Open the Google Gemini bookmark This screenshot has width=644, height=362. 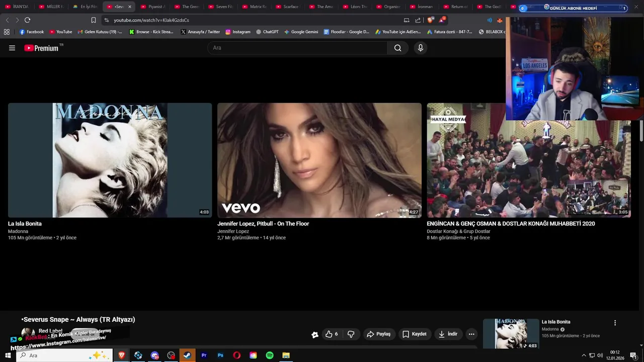(x=301, y=32)
